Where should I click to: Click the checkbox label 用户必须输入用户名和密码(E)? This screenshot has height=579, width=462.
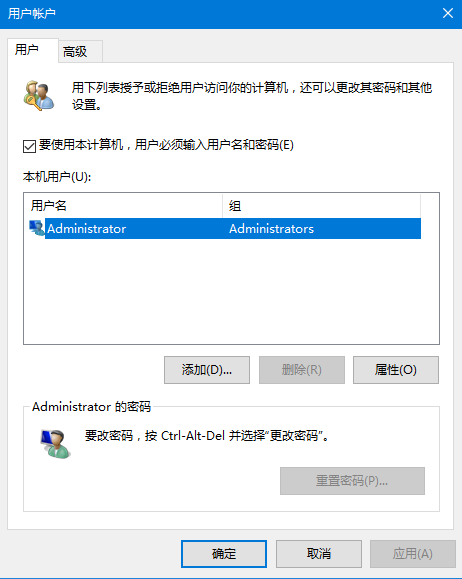[214, 145]
